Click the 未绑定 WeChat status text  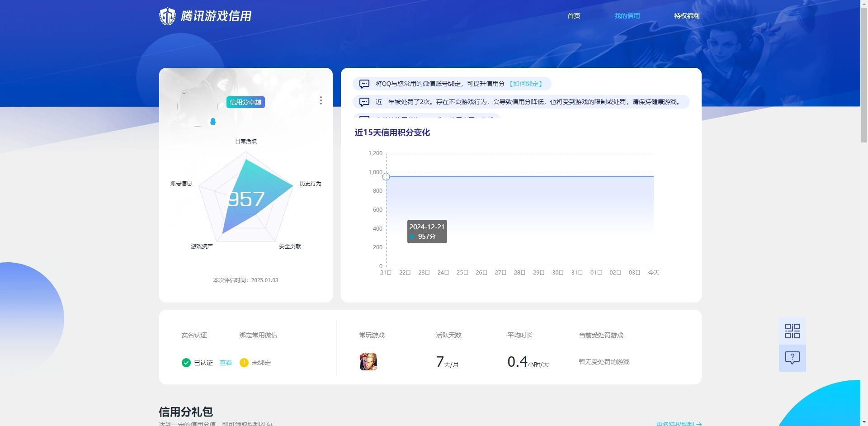pyautogui.click(x=261, y=363)
